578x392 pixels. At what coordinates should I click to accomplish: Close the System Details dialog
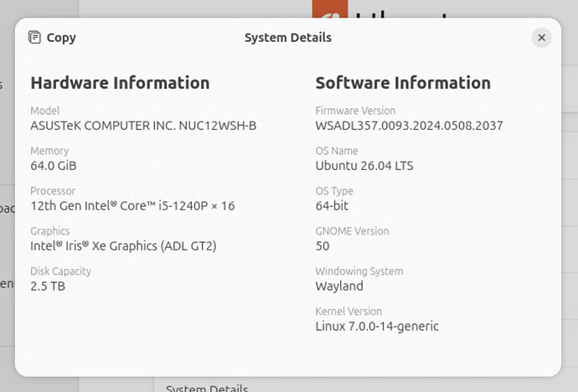click(541, 38)
